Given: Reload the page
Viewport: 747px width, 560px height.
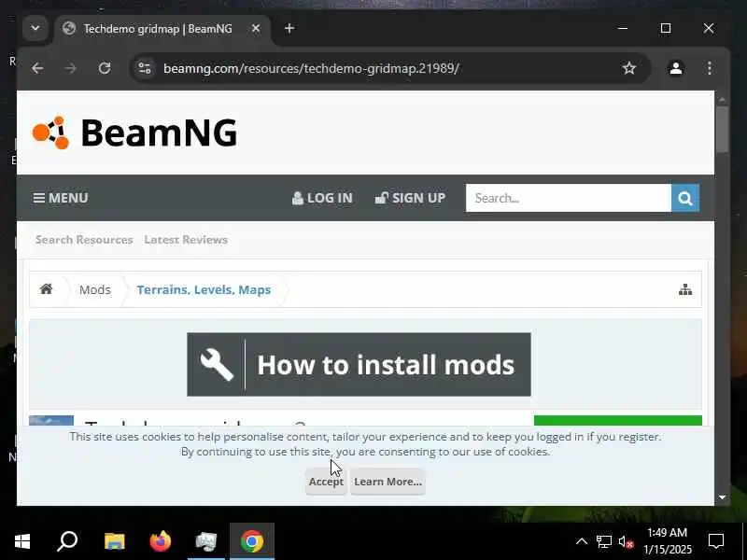Looking at the screenshot, I should point(105,68).
